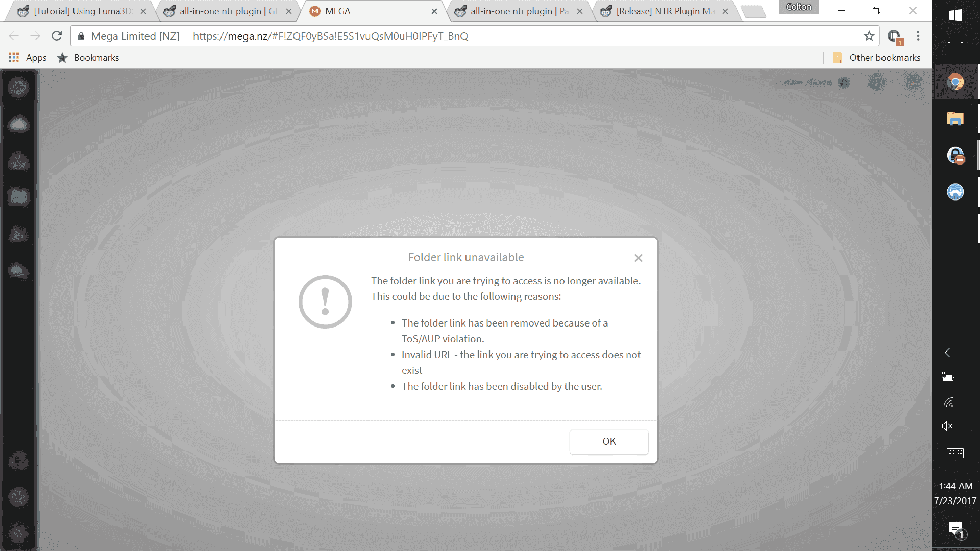The height and width of the screenshot is (551, 980).
Task: Open Windows Task View
Action: click(x=955, y=46)
